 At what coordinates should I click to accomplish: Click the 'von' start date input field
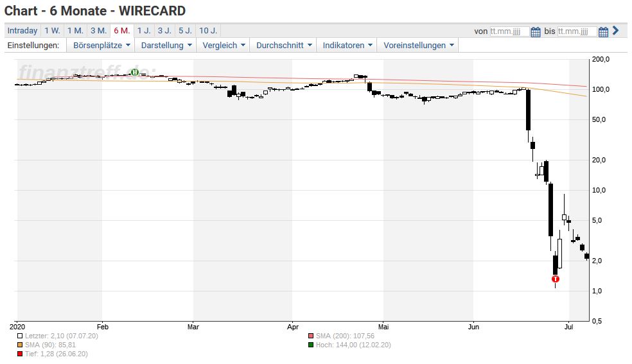509,31
